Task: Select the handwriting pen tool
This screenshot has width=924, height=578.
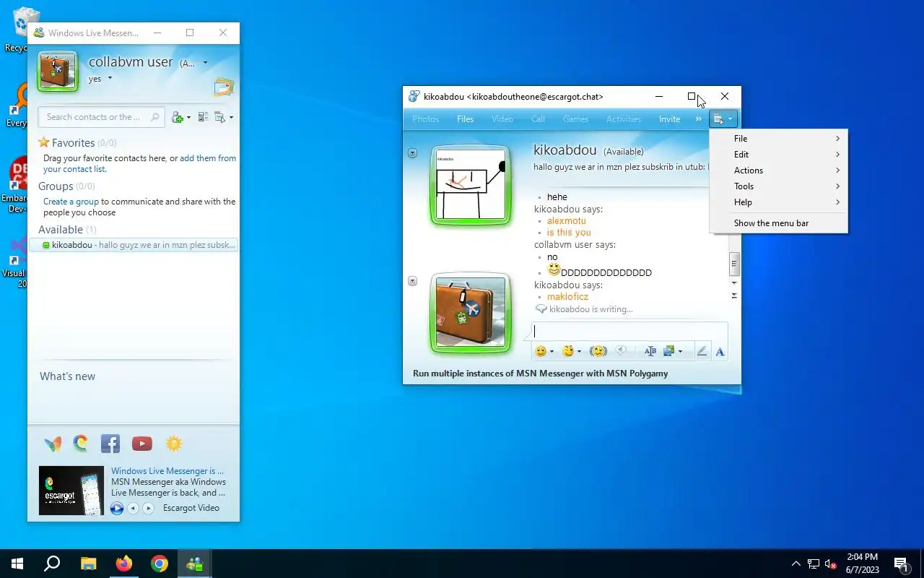Action: [702, 351]
